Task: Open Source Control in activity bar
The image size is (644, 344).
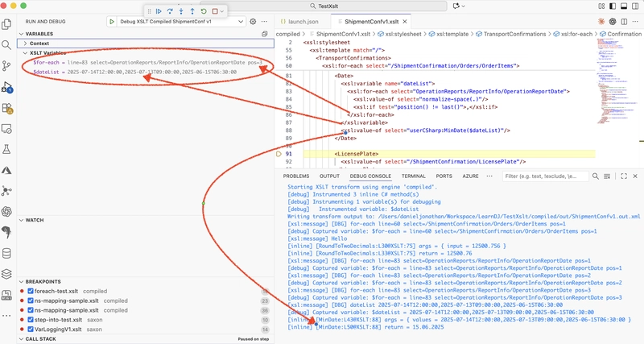Action: point(7,66)
